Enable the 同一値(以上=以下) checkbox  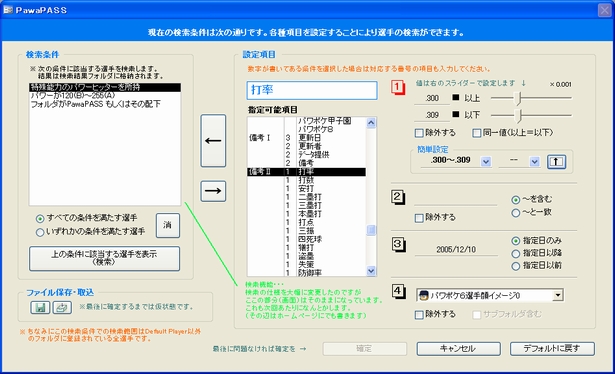click(477, 133)
